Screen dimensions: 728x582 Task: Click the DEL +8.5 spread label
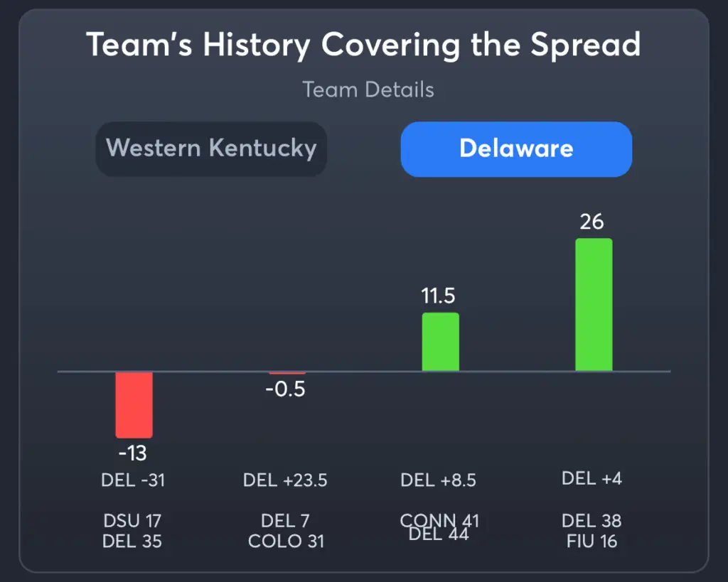click(x=438, y=480)
